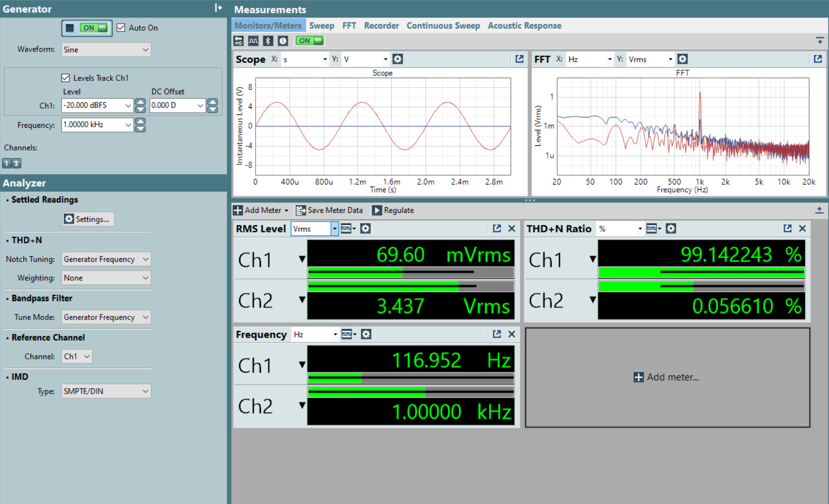This screenshot has height=504, width=829.
Task: Toggle generator channel 1 button
Action: (7, 163)
